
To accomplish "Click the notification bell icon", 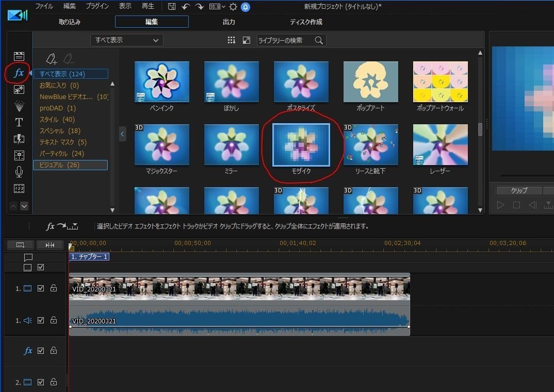I will click(x=246, y=7).
